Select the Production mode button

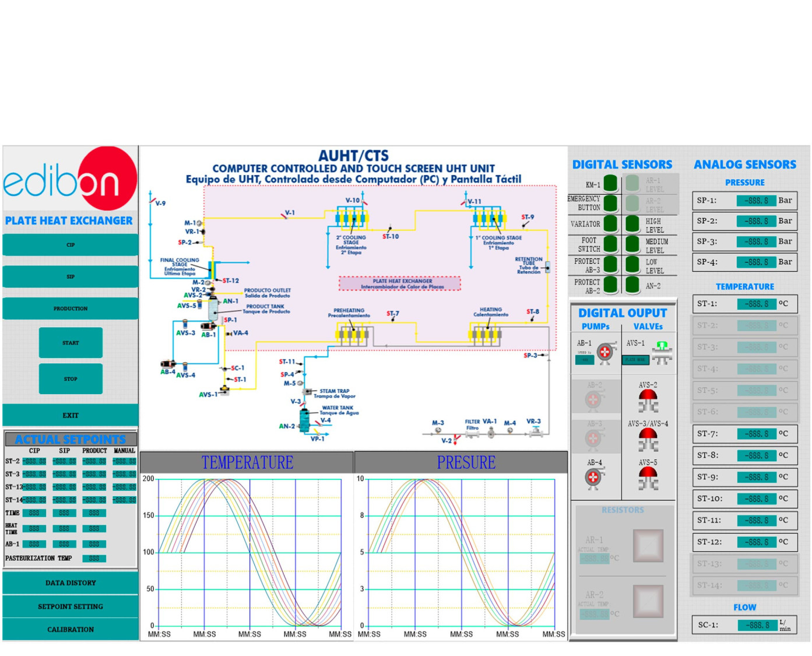(71, 308)
